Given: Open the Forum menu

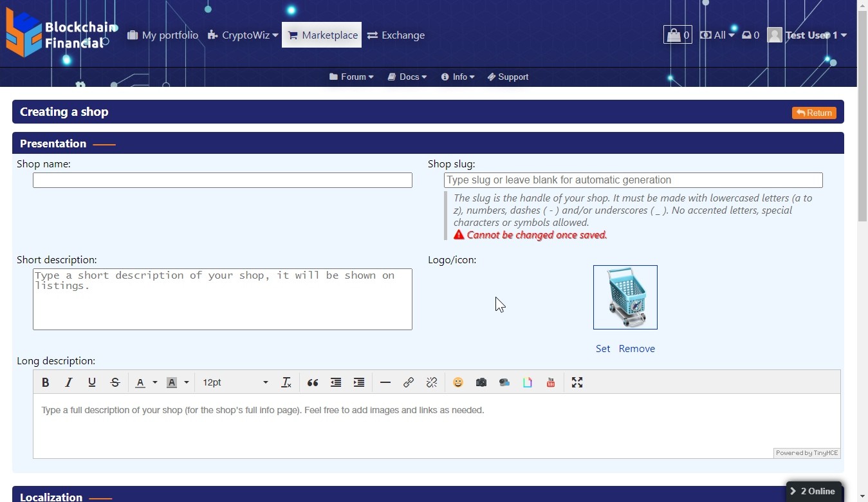Looking at the screenshot, I should [351, 77].
